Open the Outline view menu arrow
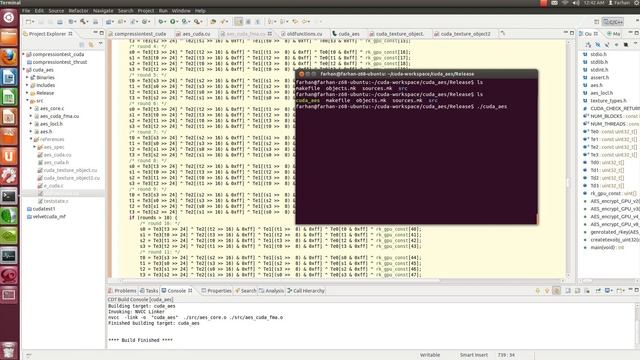Screen dimensions: 640x360 coord(635,44)
